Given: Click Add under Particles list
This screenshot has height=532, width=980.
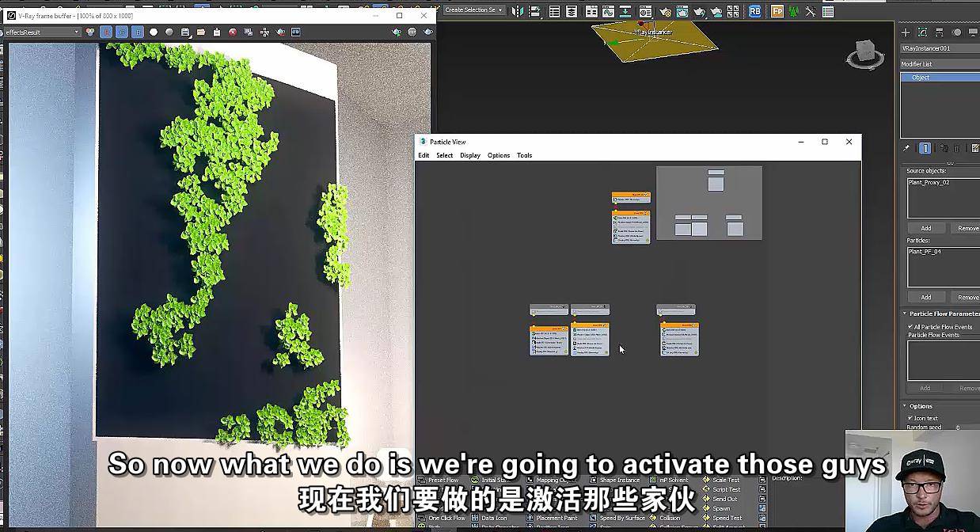Looking at the screenshot, I should [x=926, y=297].
